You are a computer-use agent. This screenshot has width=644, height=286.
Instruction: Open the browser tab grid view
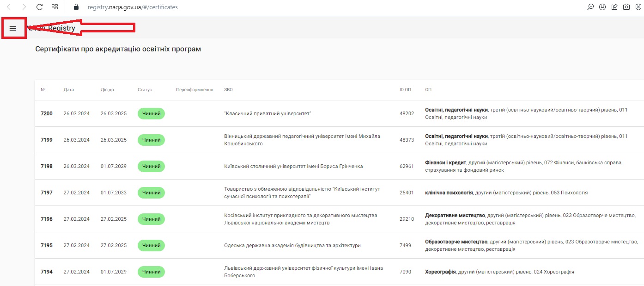pos(55,7)
